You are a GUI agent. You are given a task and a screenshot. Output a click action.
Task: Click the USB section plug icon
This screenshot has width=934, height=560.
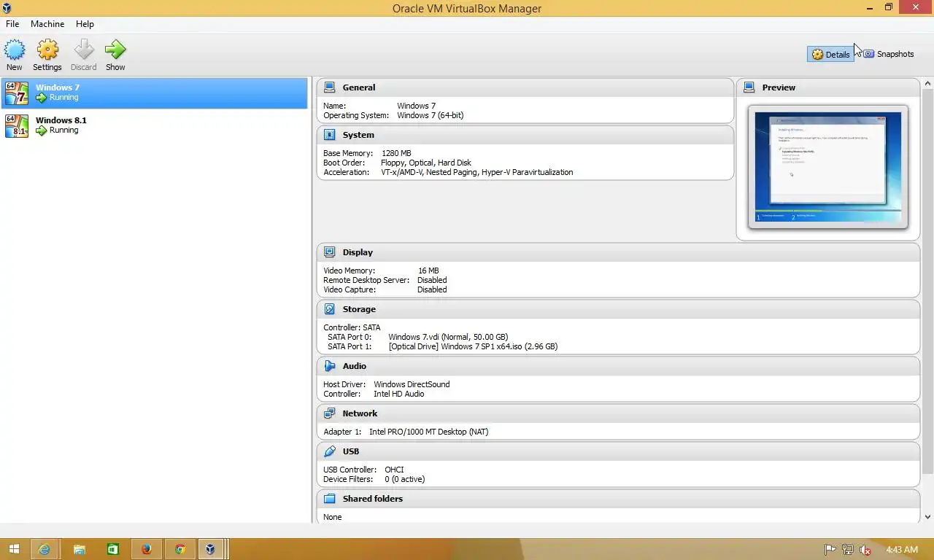pyautogui.click(x=330, y=451)
